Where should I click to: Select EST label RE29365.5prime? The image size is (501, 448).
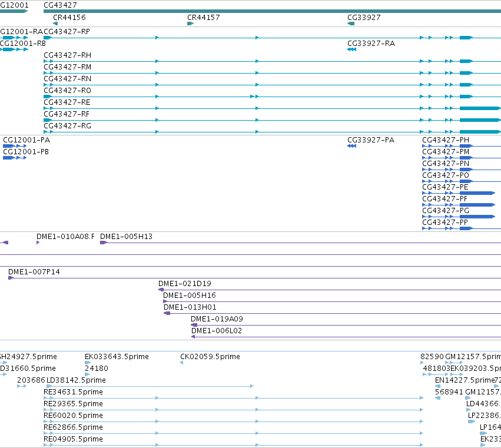73,404
